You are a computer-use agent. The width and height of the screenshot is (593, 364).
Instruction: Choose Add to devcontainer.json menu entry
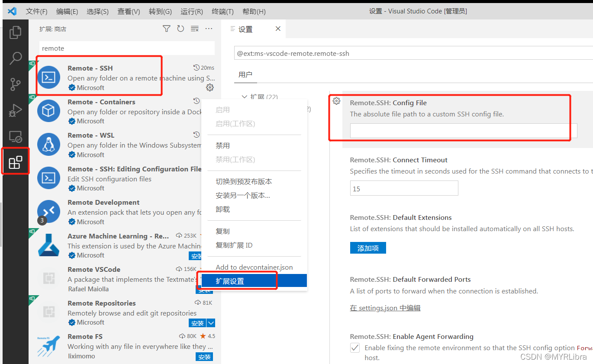[x=255, y=267]
